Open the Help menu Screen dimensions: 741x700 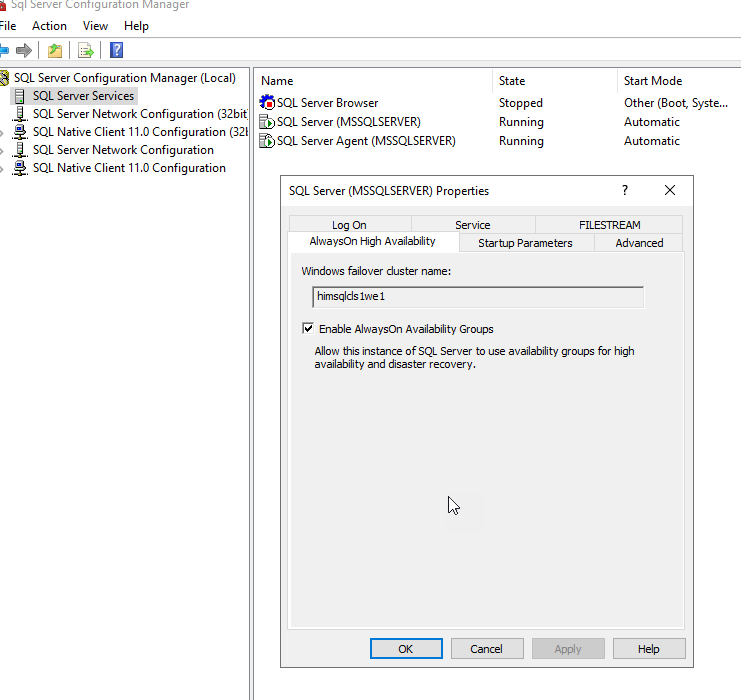tap(136, 26)
